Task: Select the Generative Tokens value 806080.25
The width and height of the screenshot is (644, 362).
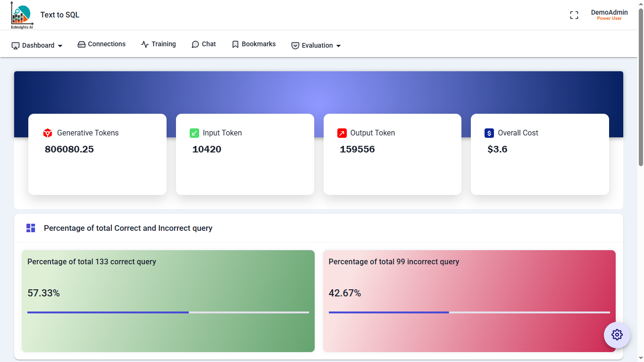Action: pyautogui.click(x=69, y=150)
